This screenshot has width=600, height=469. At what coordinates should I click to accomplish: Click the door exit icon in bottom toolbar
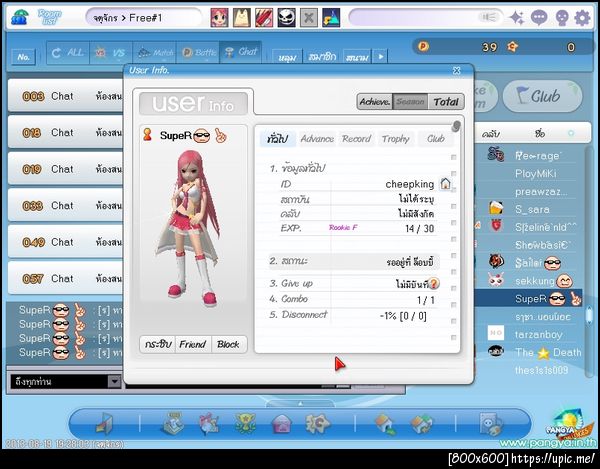point(104,423)
